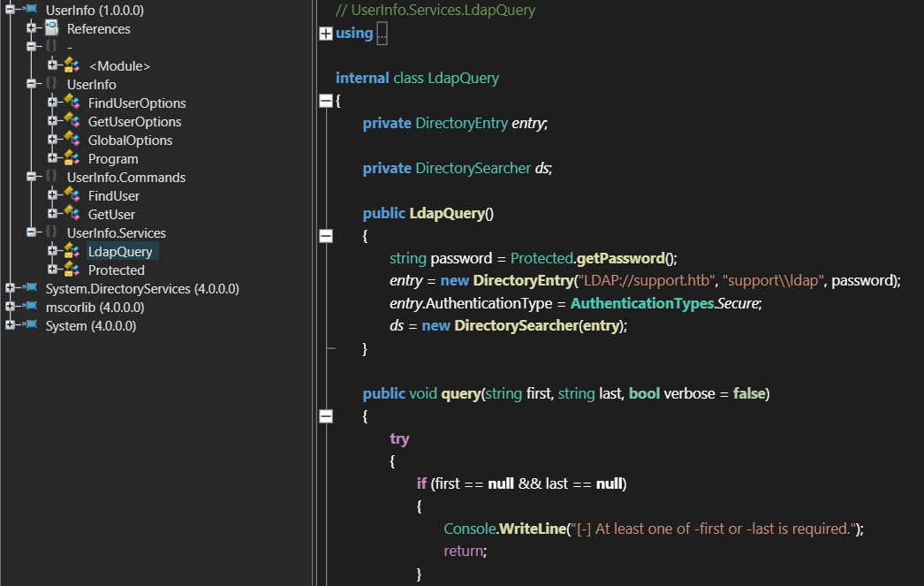Click the Protected class icon

click(72, 270)
